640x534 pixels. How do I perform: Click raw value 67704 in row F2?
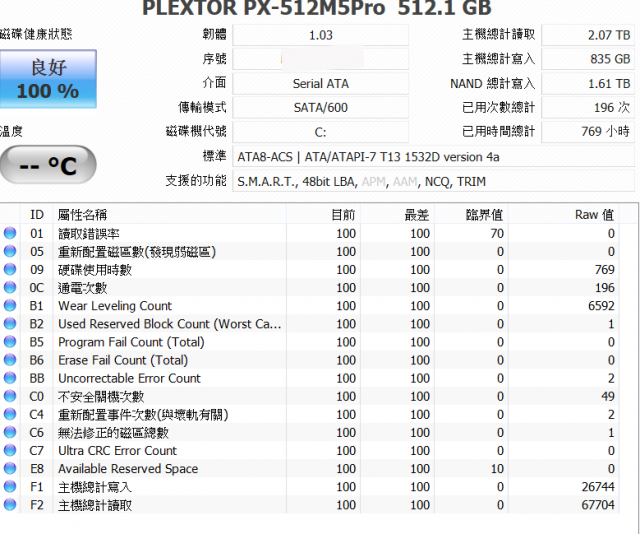click(x=598, y=505)
